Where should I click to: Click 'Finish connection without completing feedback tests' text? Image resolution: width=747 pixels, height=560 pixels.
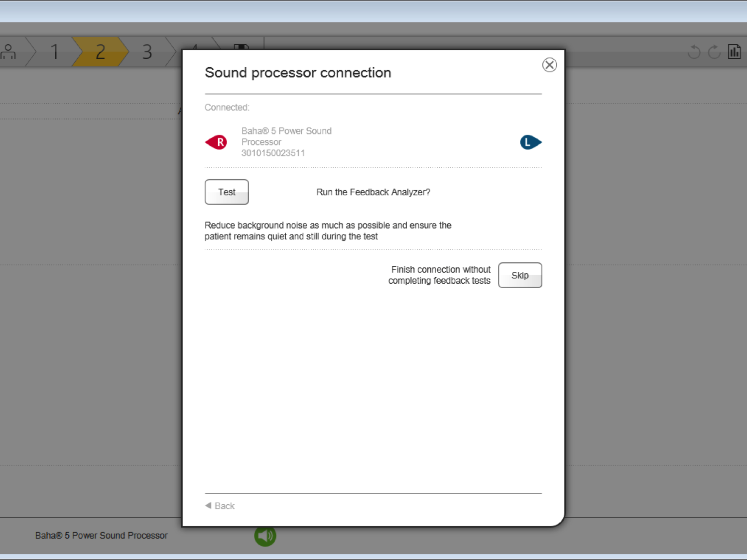click(x=439, y=275)
